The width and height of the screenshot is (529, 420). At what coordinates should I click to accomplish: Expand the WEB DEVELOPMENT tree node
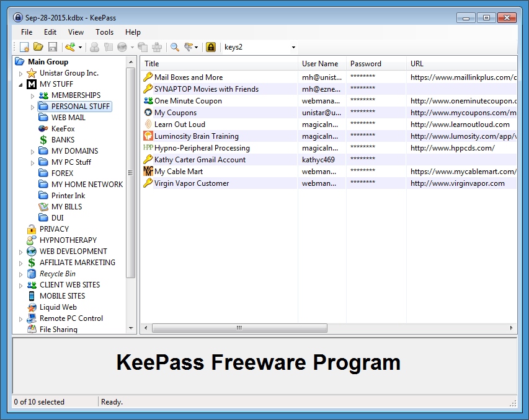pos(20,252)
